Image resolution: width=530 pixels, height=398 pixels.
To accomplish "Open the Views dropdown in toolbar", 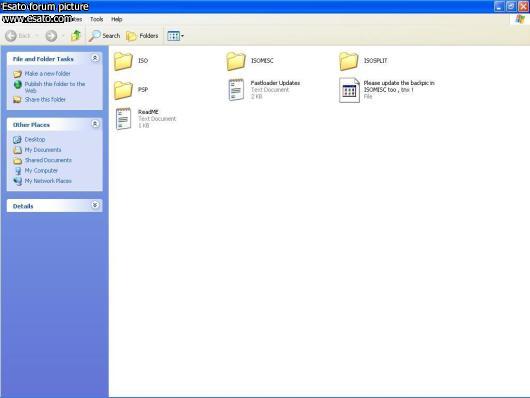I will (x=175, y=36).
